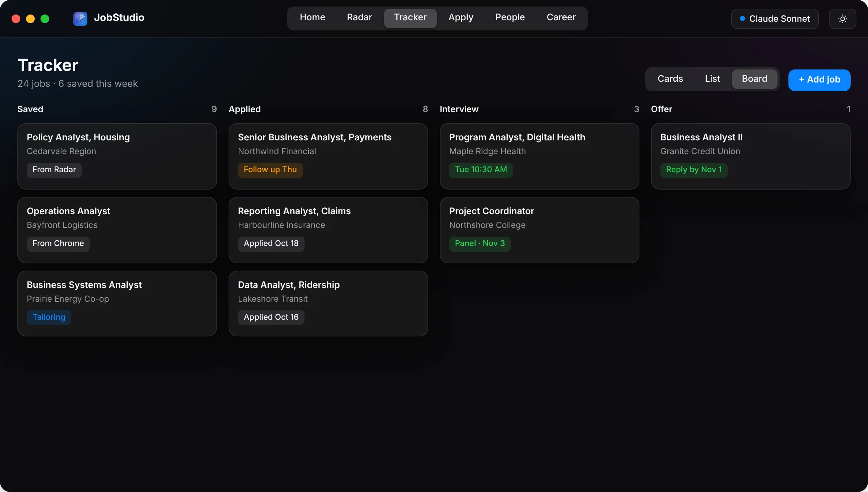868x492 pixels.
Task: Click the Northshore College company name
Action: tap(487, 225)
